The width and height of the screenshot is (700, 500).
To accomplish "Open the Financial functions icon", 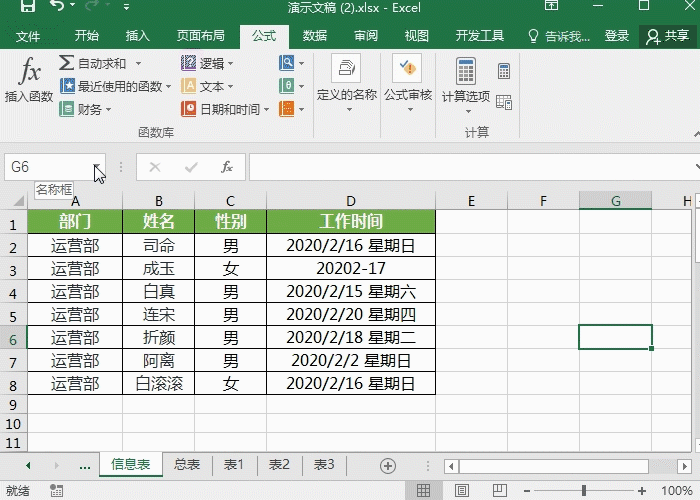I will click(x=67, y=109).
